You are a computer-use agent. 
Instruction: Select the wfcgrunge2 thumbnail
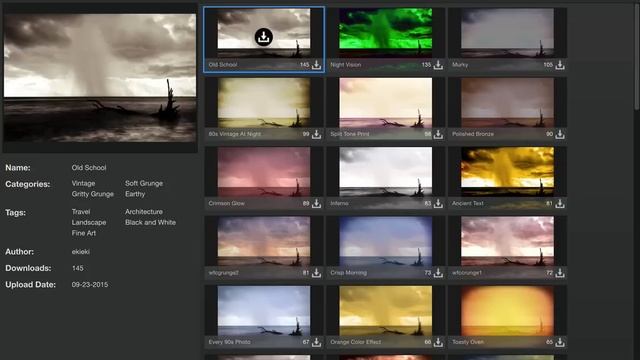coord(264,241)
